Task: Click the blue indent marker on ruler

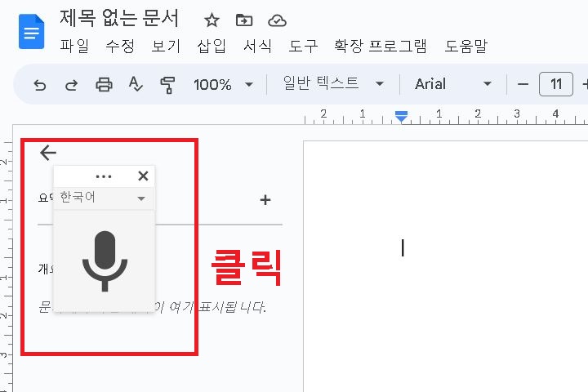Action: (401, 116)
